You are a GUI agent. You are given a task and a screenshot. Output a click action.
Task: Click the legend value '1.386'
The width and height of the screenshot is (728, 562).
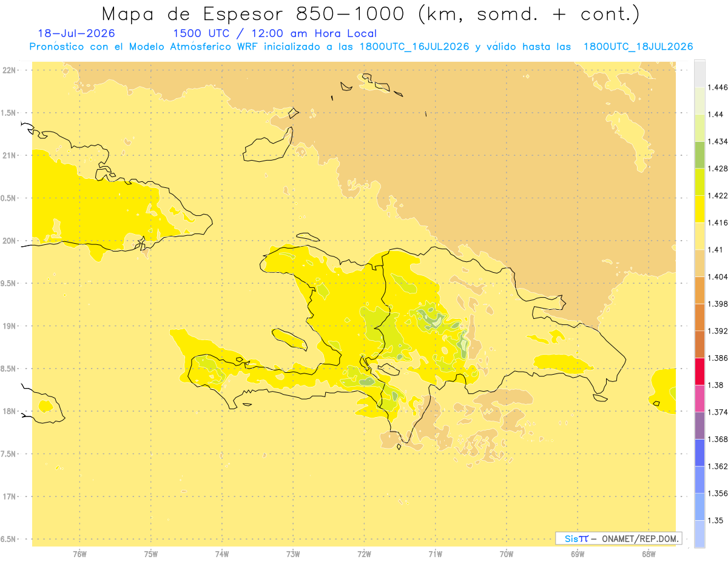pos(718,358)
